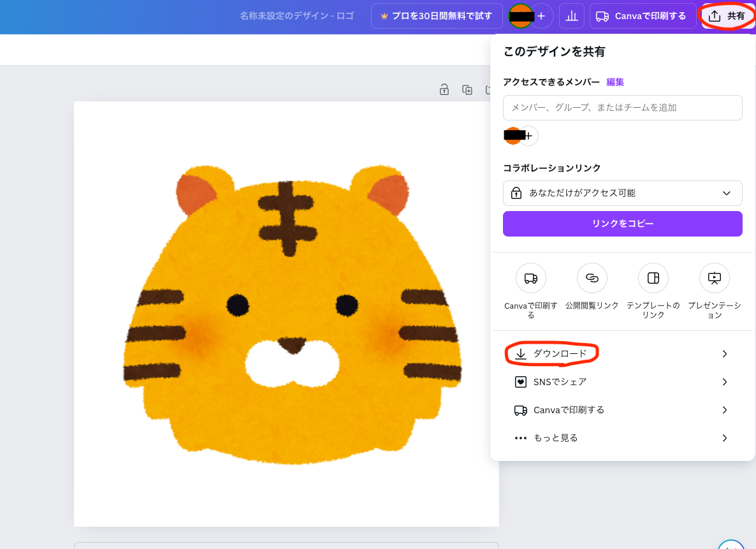Open Canvaで印刷する list entry in panel
756x549 pixels.
[x=622, y=410]
